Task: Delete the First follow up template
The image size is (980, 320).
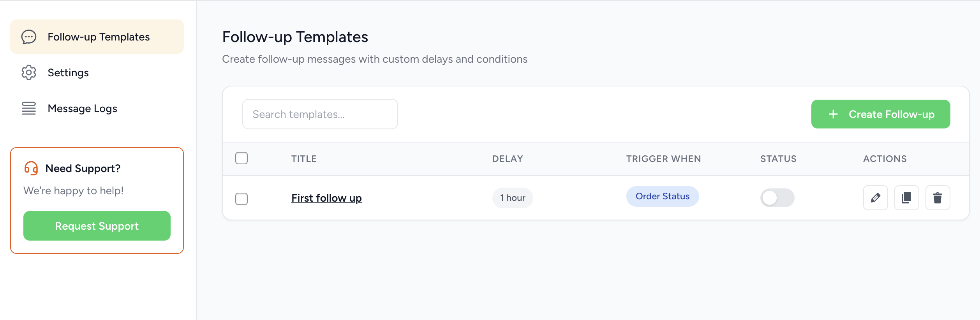Action: [x=938, y=198]
